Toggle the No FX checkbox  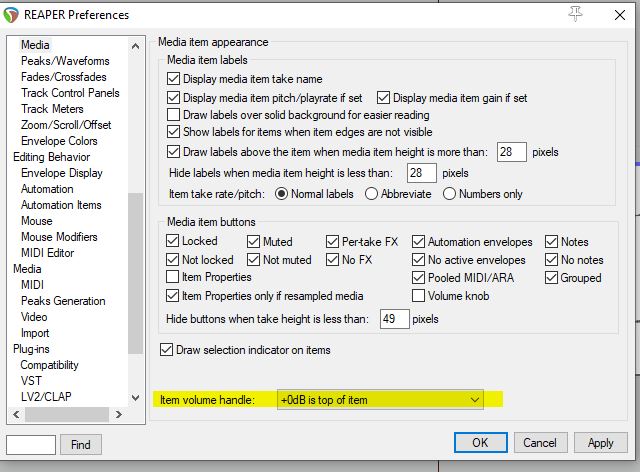pos(332,259)
